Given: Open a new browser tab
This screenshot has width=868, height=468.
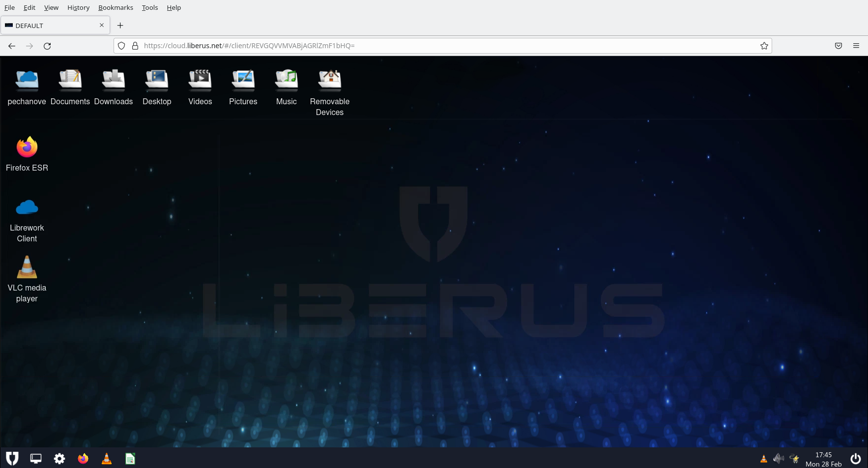Looking at the screenshot, I should pos(120,26).
